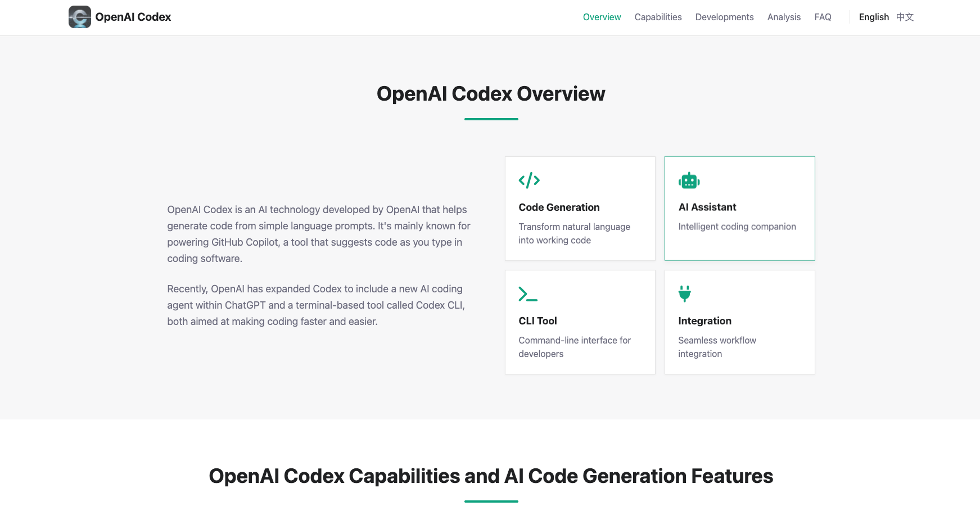The height and width of the screenshot is (506, 980).
Task: Select the CLI Tool card title
Action: pos(538,321)
